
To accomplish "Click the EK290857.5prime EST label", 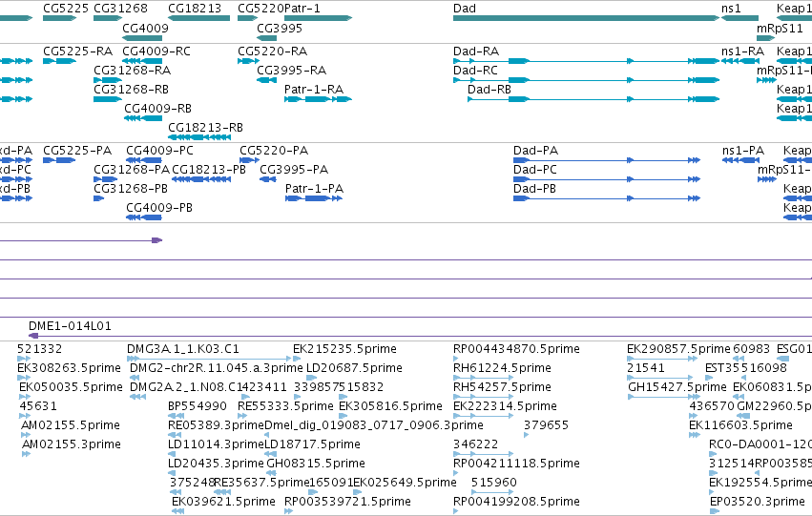I will pyautogui.click(x=678, y=349).
